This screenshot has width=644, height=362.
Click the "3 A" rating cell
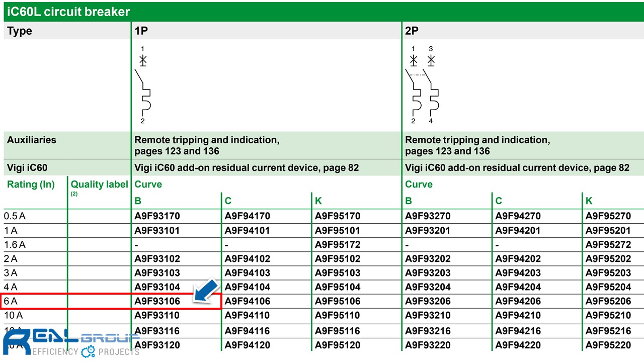[x=11, y=273]
